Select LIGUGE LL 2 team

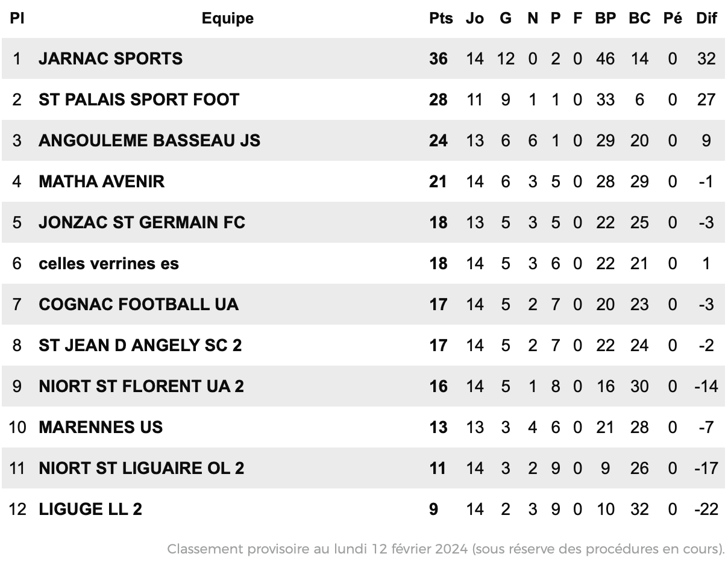point(90,509)
